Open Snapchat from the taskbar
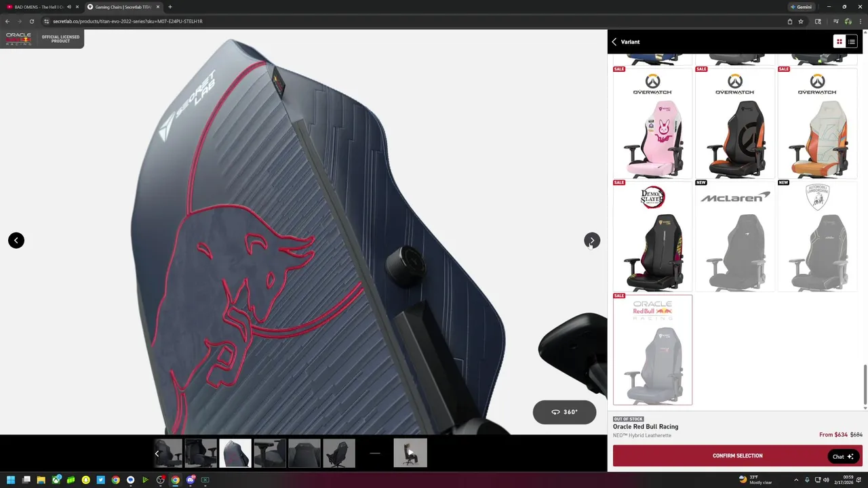868x488 pixels. 85,480
